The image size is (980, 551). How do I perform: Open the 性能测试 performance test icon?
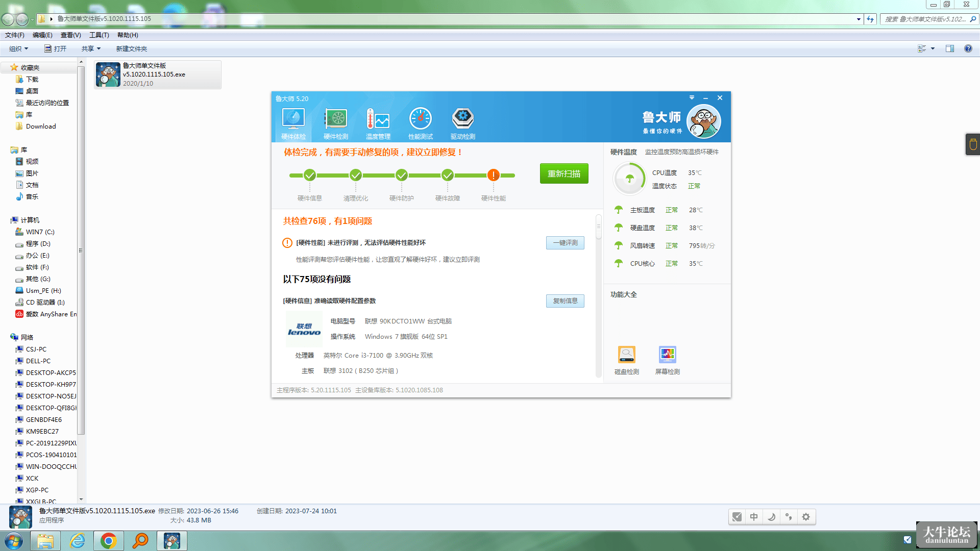click(x=421, y=123)
